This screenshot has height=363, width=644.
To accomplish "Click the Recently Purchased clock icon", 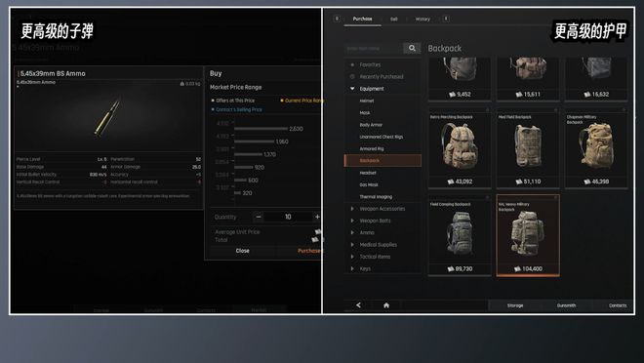I will point(352,77).
